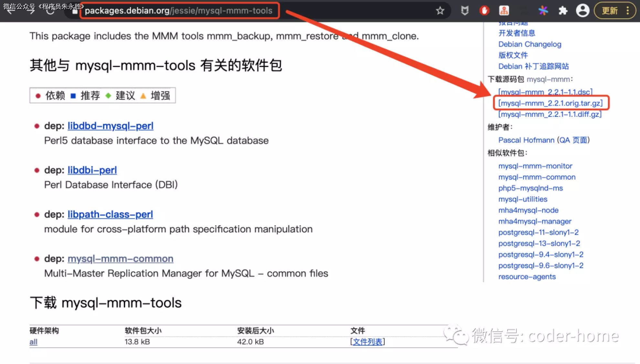The height and width of the screenshot is (364, 640).
Task: Open the user profile avatar
Action: [582, 11]
